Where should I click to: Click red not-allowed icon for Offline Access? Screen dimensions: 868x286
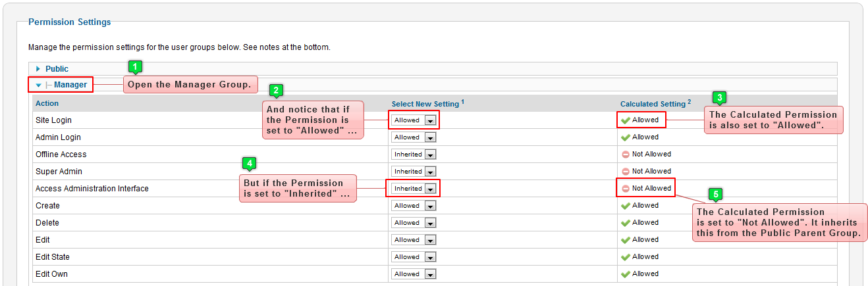[x=625, y=155]
